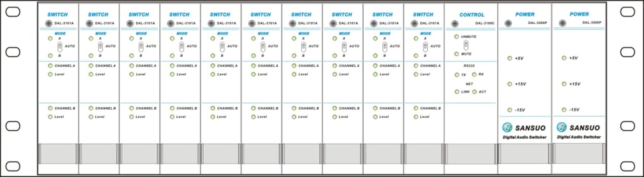Viewport: 644px width, 177px height.
Task: Click the UNMUTE indicator LED
Action: pyautogui.click(x=457, y=37)
